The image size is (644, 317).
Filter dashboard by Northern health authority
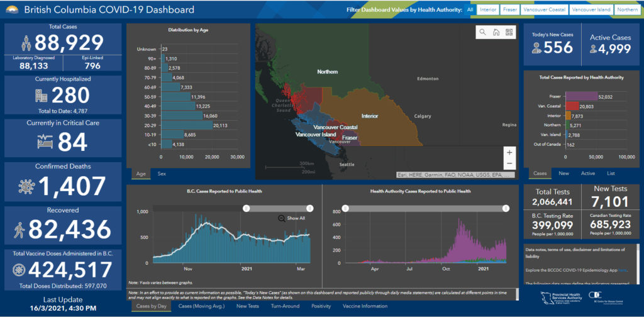tap(627, 10)
